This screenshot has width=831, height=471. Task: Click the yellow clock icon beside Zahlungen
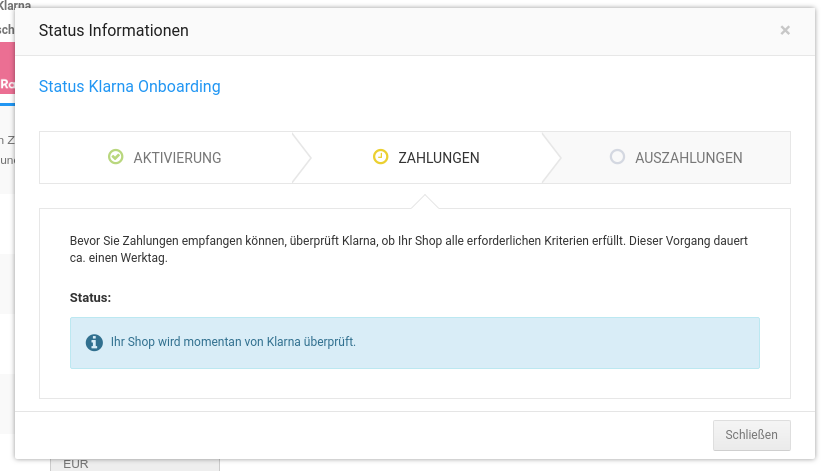[x=381, y=157]
